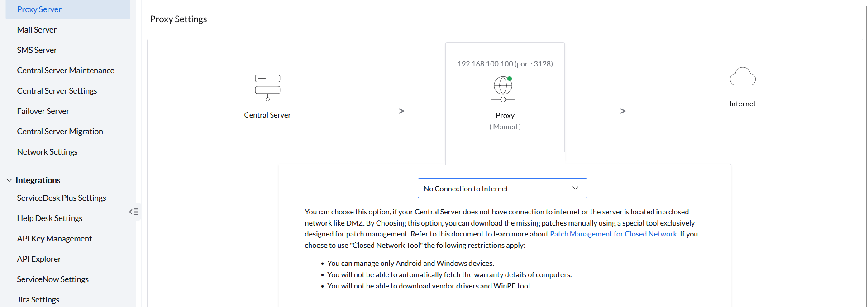Open Mail Server settings
Screen dimensions: 868x307
click(37, 30)
